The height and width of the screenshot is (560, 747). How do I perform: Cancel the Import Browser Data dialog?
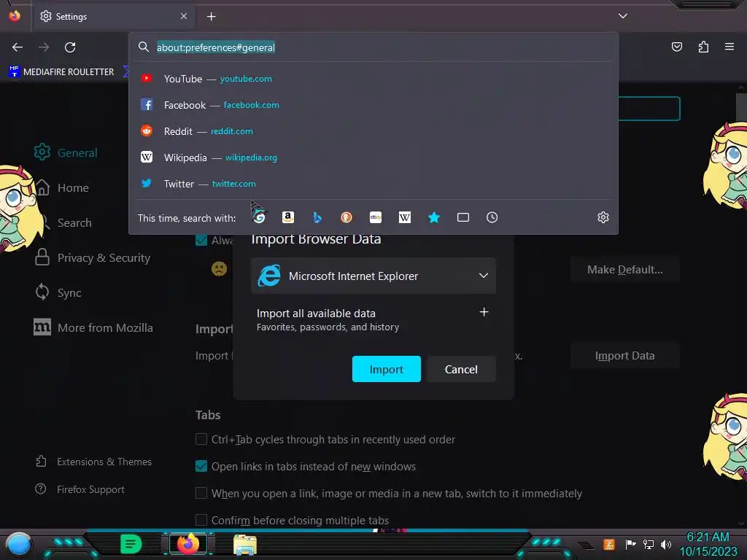click(461, 369)
